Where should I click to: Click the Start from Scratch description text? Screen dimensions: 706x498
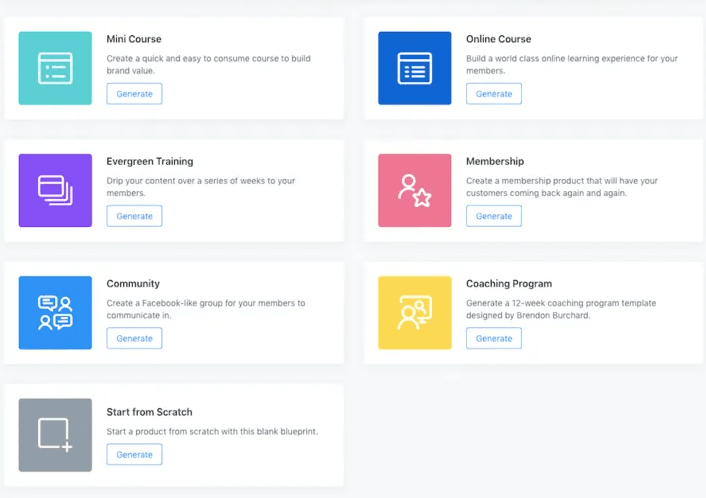(x=212, y=431)
